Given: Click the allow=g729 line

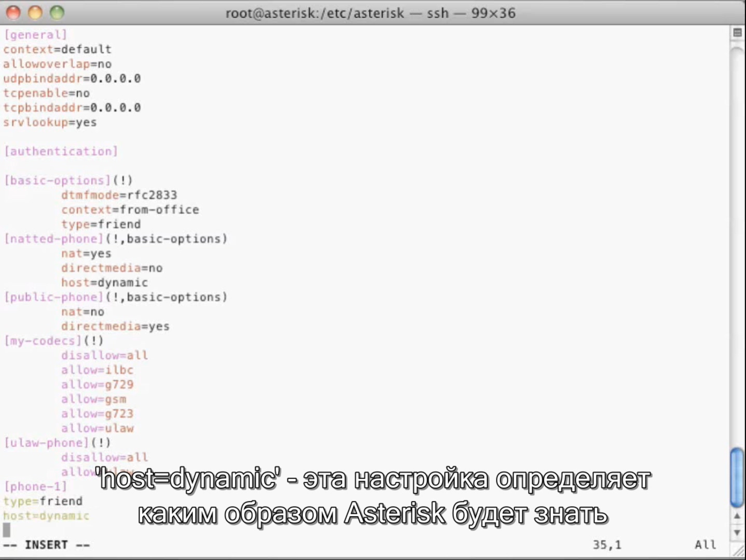Looking at the screenshot, I should click(98, 384).
